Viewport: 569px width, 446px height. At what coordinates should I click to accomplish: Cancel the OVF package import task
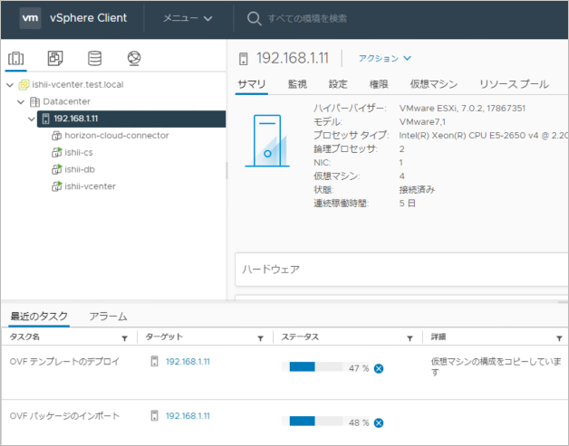tap(378, 423)
